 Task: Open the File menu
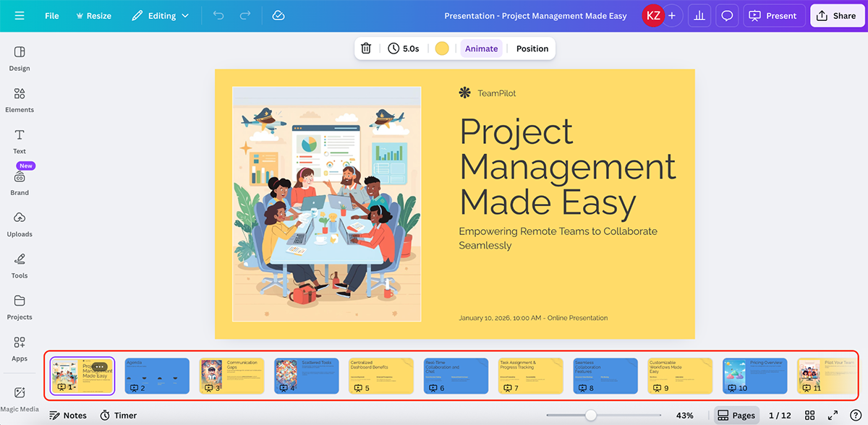click(x=51, y=15)
